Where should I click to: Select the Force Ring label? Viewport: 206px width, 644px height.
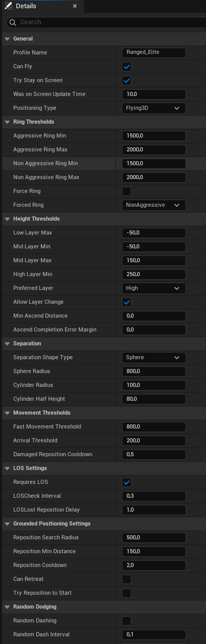point(27,191)
